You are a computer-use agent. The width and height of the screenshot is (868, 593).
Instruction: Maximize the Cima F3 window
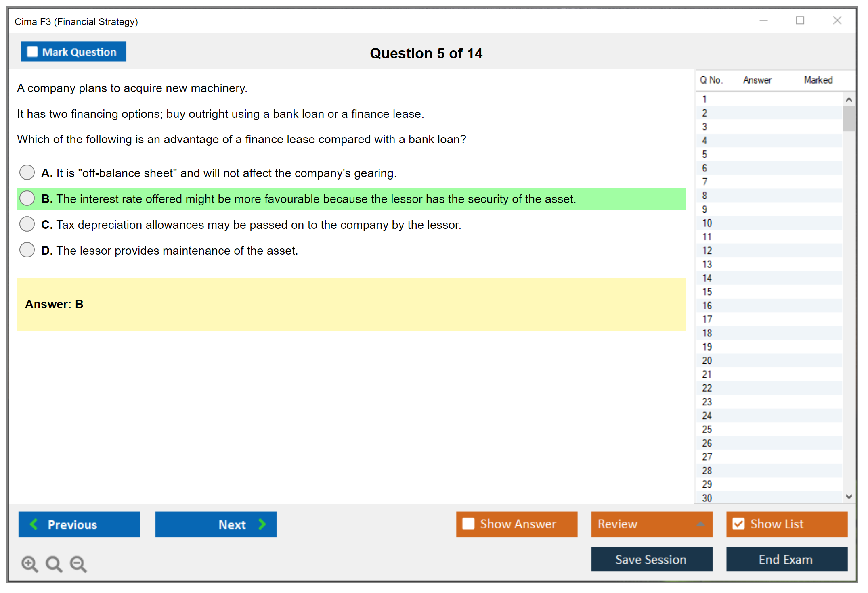(800, 21)
